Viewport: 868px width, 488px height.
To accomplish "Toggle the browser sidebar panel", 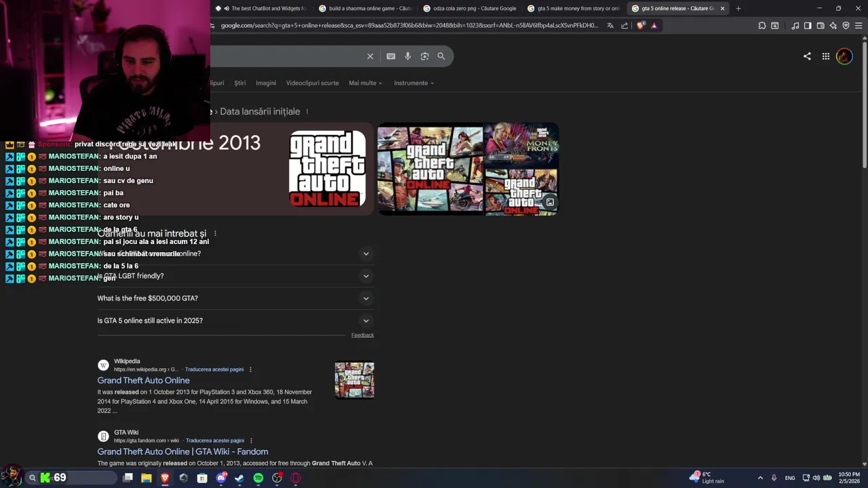I will click(808, 26).
